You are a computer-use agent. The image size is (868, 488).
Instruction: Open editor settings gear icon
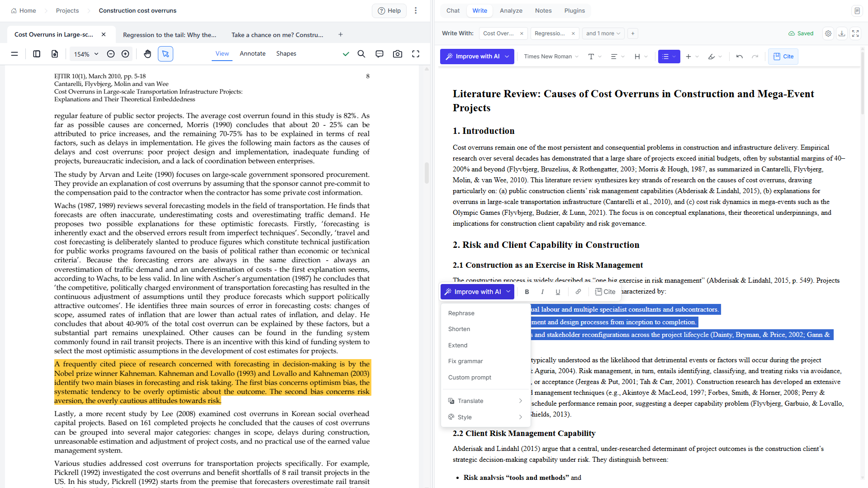tap(828, 33)
